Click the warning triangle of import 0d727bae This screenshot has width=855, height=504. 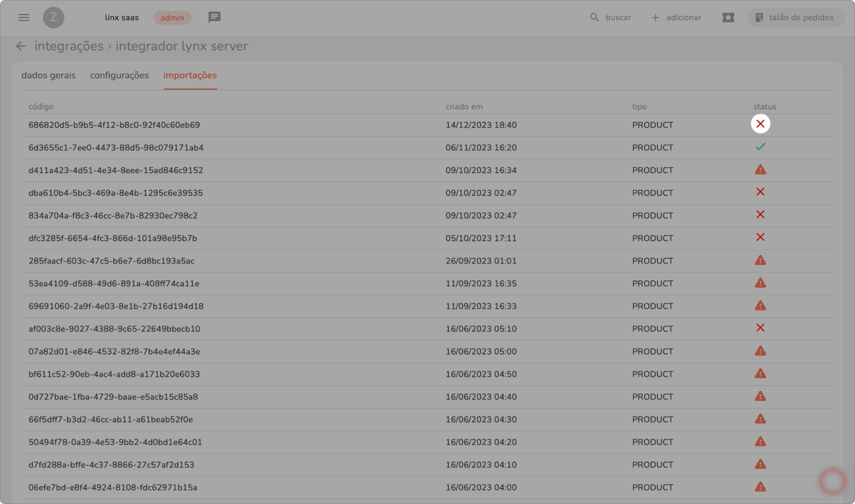pyautogui.click(x=760, y=397)
